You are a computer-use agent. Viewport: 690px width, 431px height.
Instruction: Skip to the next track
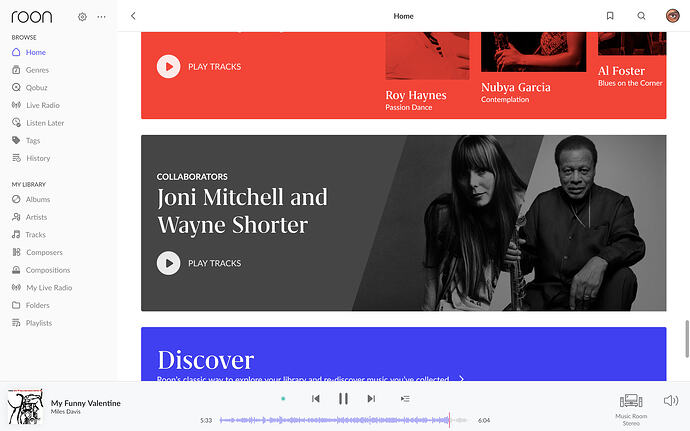(x=371, y=398)
